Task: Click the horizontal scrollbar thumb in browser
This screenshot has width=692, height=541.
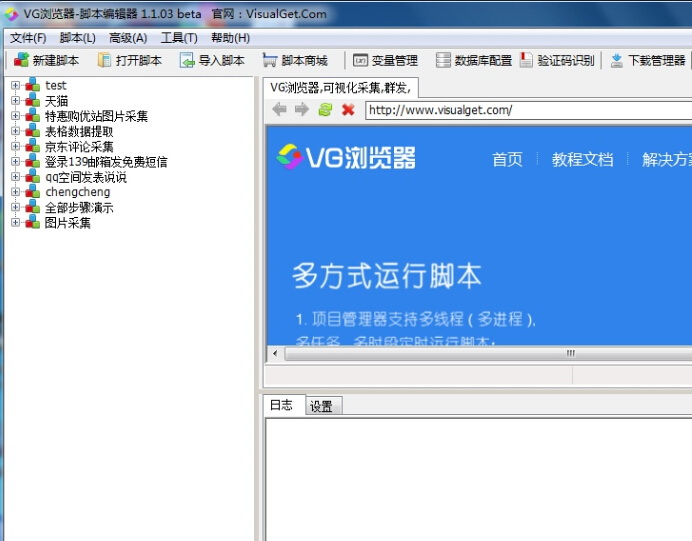Action: (489, 353)
